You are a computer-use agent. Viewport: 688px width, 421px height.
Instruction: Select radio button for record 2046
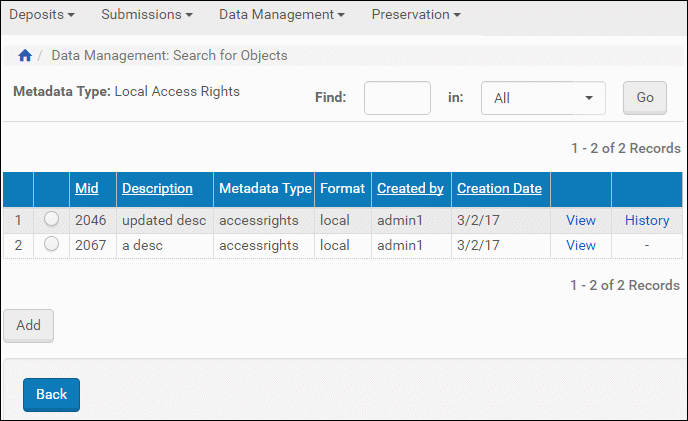[x=51, y=220]
